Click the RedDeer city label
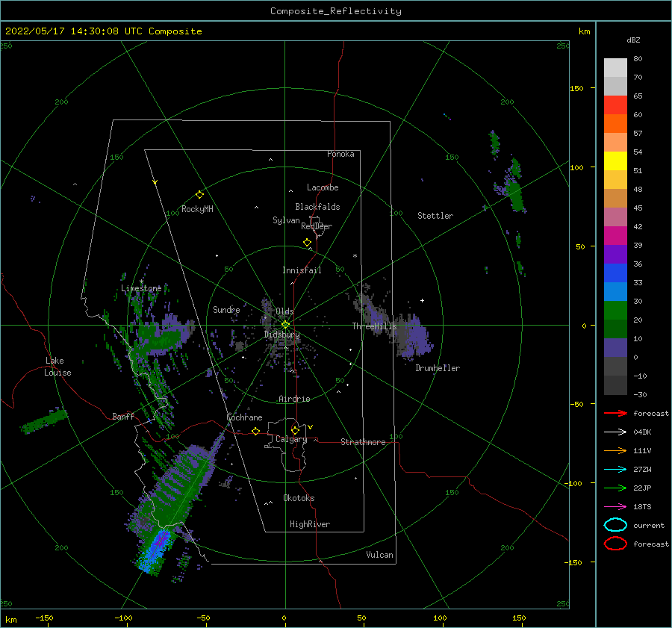672x628 pixels. point(317,226)
